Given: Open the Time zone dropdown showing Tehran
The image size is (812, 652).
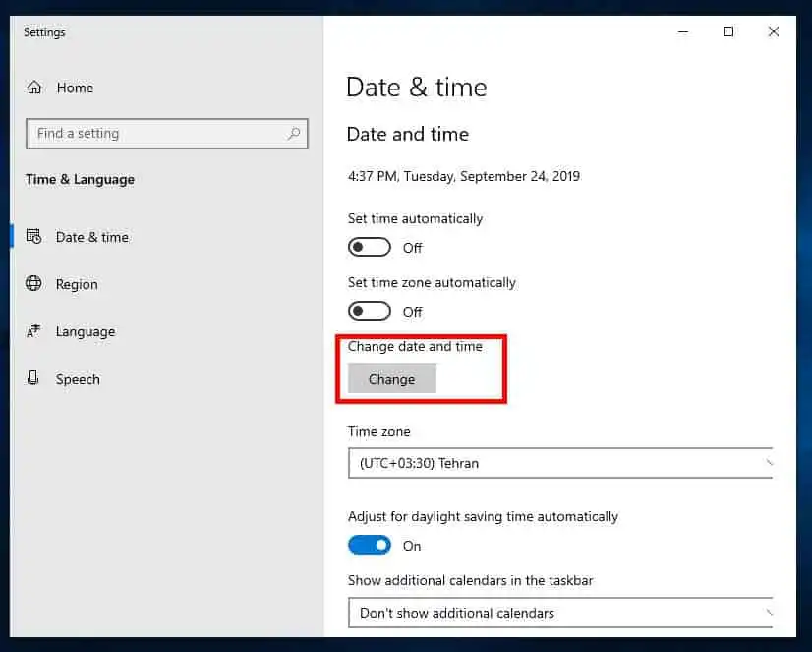Looking at the screenshot, I should [x=560, y=463].
